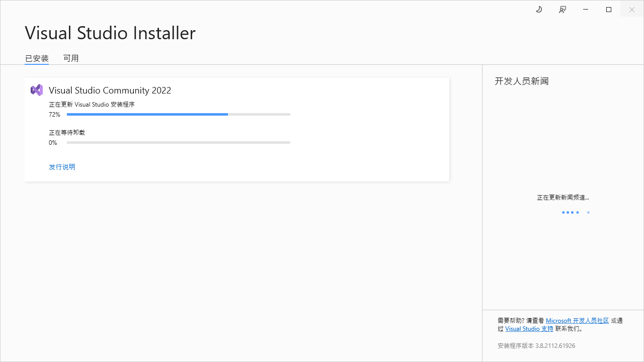Maximize the installer window

[609, 10]
